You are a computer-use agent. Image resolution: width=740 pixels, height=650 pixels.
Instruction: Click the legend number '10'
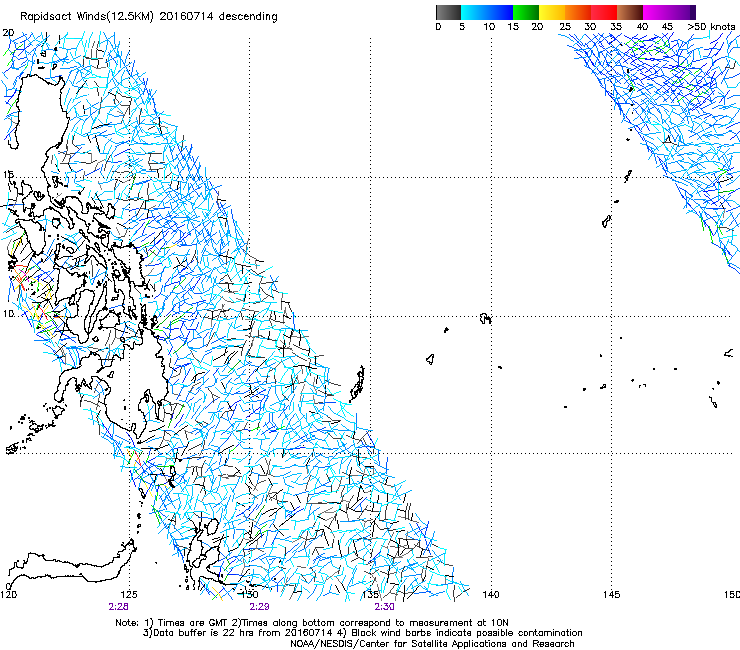(x=489, y=27)
